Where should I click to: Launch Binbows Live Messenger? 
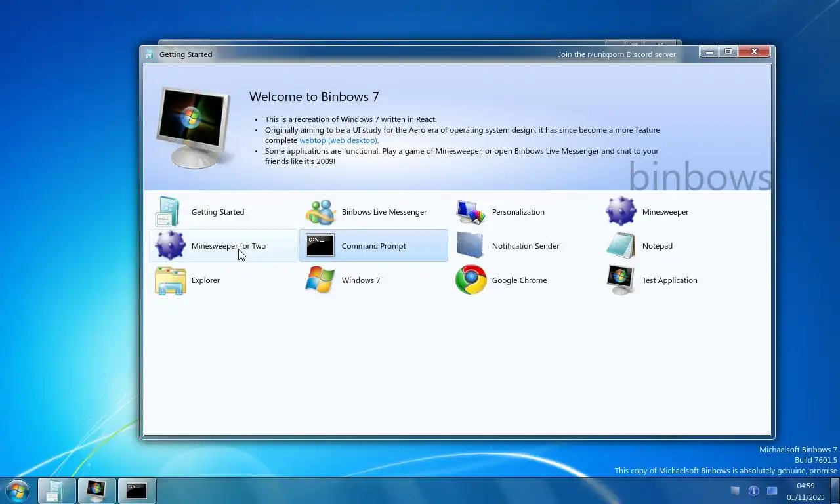[373, 212]
